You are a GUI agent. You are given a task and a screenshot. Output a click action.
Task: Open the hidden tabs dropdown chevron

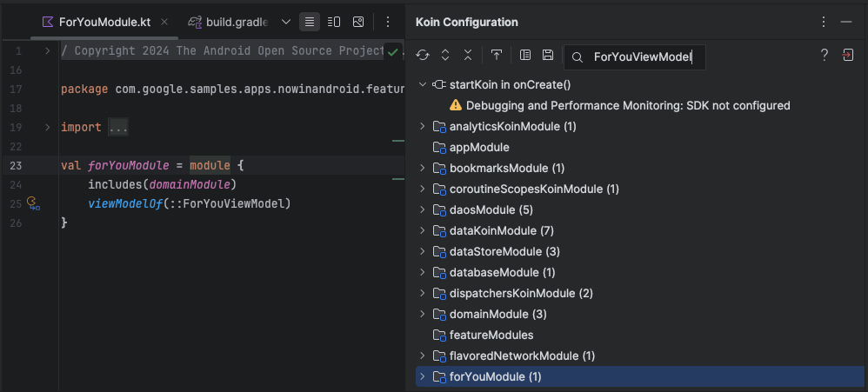coord(286,22)
